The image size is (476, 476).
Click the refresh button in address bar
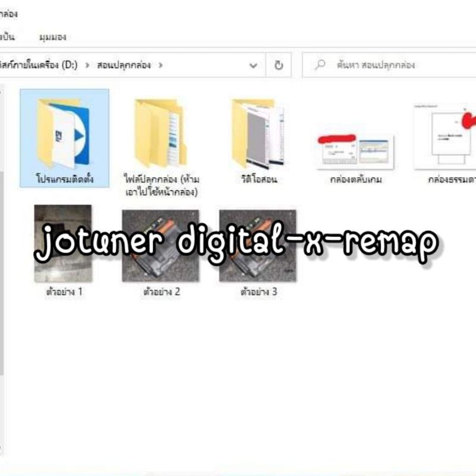(278, 65)
